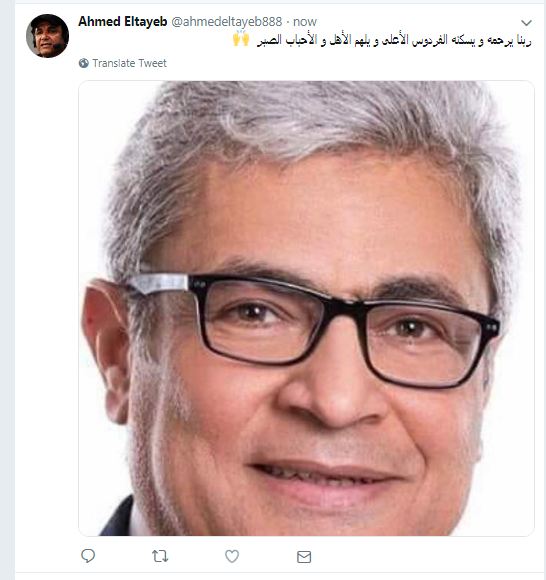546x580 pixels.
Task: Click the retweet arrows icon
Action: 160,556
